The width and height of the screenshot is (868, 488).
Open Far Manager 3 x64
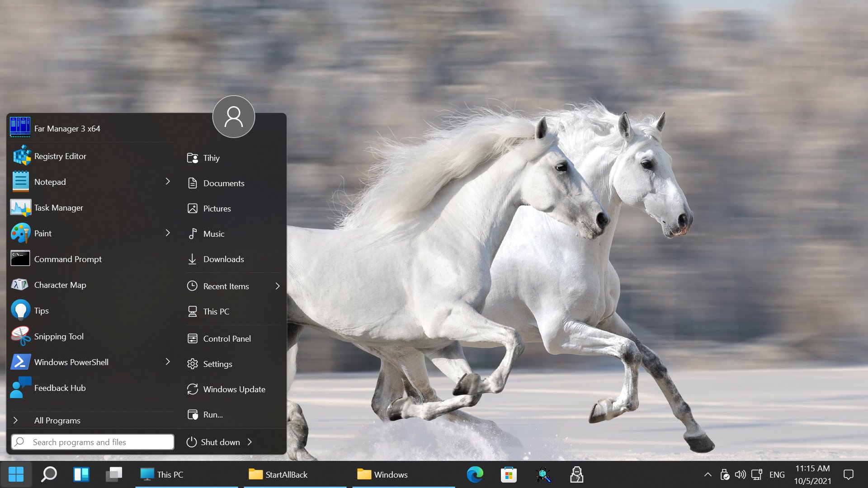(x=67, y=128)
